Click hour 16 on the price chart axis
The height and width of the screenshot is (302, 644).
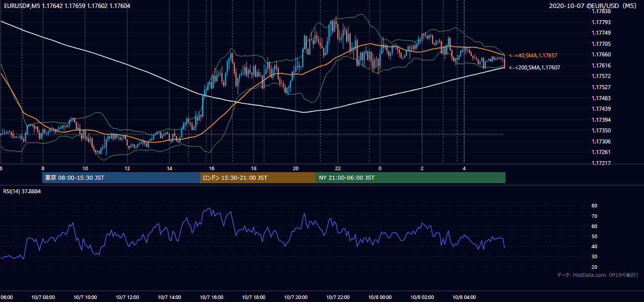(212, 168)
